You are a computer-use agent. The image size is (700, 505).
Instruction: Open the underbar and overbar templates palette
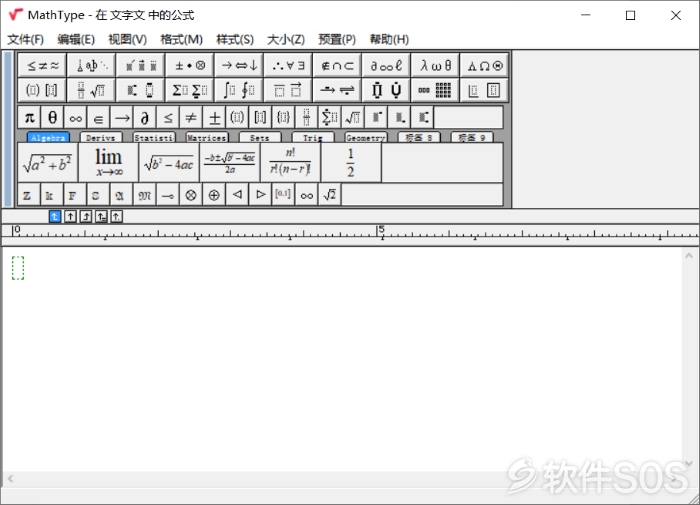[x=288, y=90]
